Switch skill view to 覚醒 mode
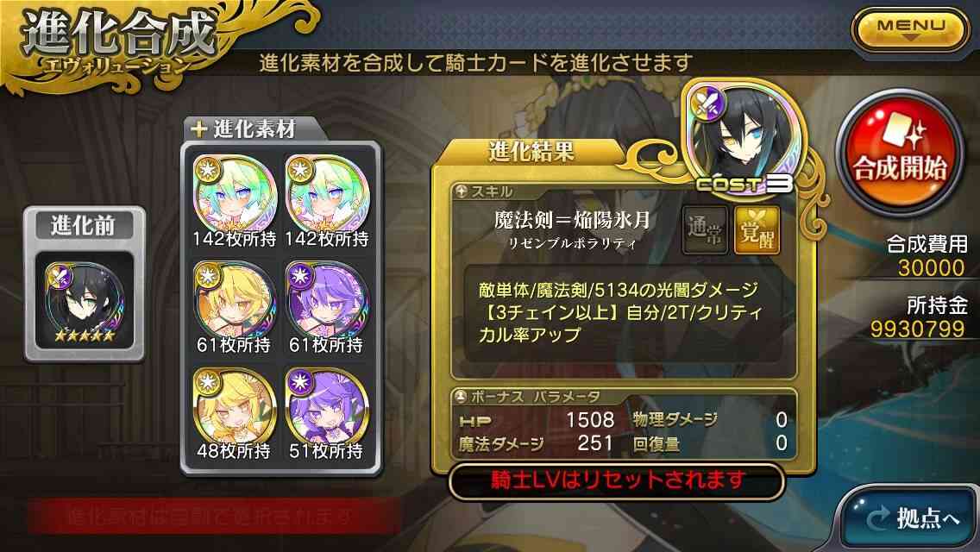Screen dimensions: 980x552 pos(757,230)
